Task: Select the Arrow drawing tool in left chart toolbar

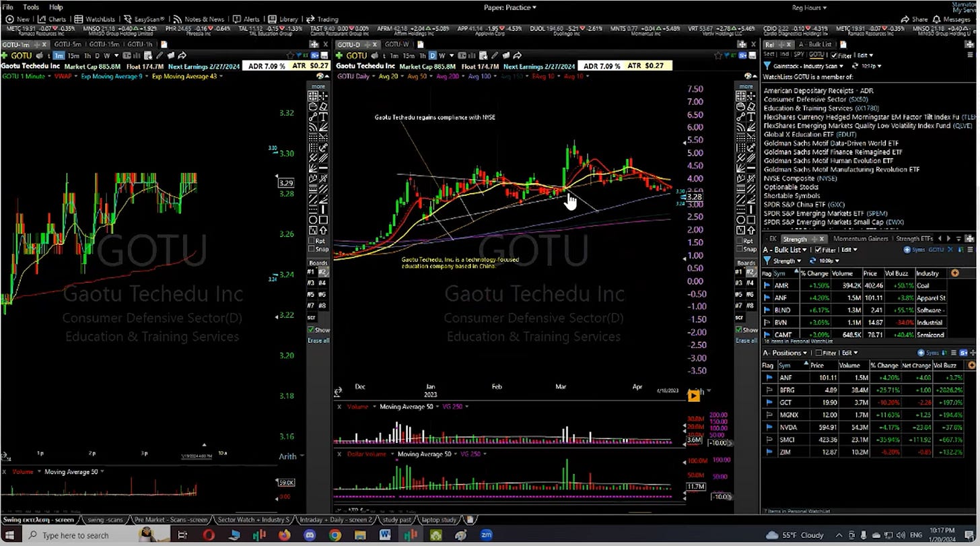Action: pos(323,230)
